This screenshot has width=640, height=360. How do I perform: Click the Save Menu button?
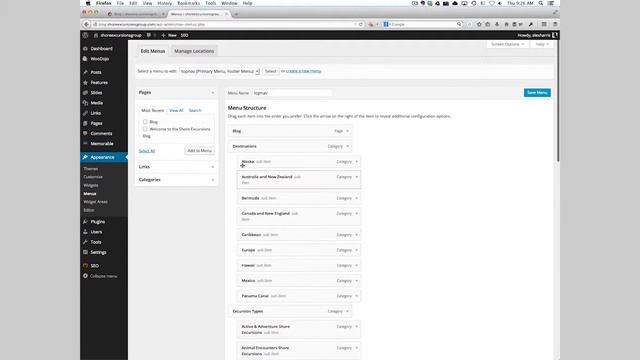537,93
